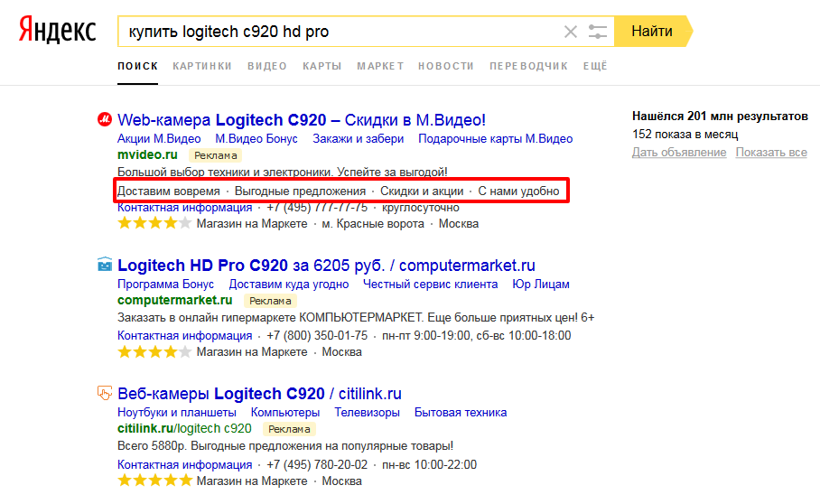Viewport: 820px width, 504px height.
Task: Click the Реклама label next to mvideo.ru
Action: [216, 155]
